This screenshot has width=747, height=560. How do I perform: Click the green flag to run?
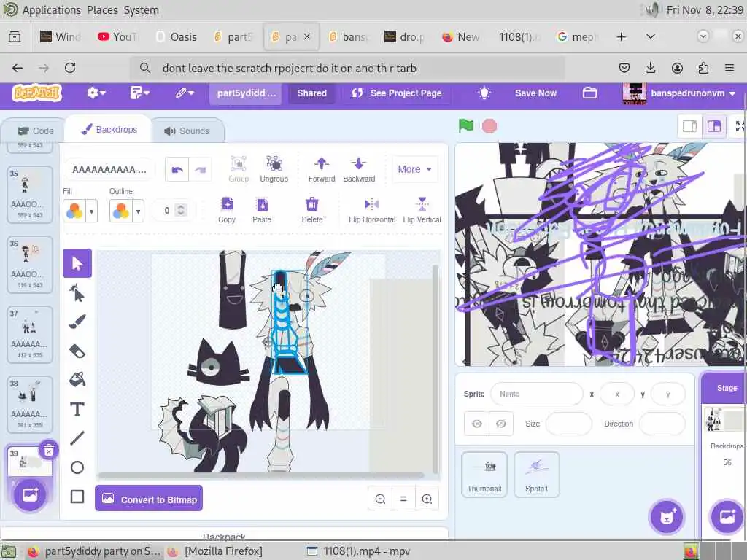466,126
